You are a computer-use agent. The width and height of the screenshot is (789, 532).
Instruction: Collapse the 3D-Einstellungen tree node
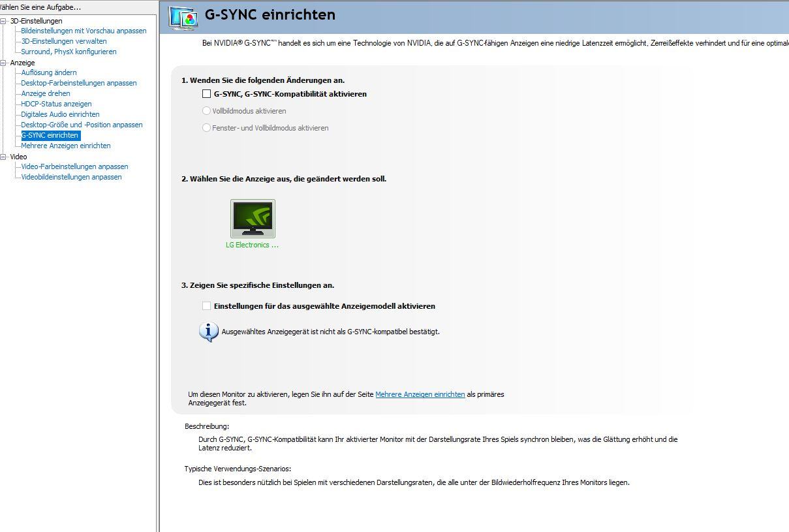4,21
